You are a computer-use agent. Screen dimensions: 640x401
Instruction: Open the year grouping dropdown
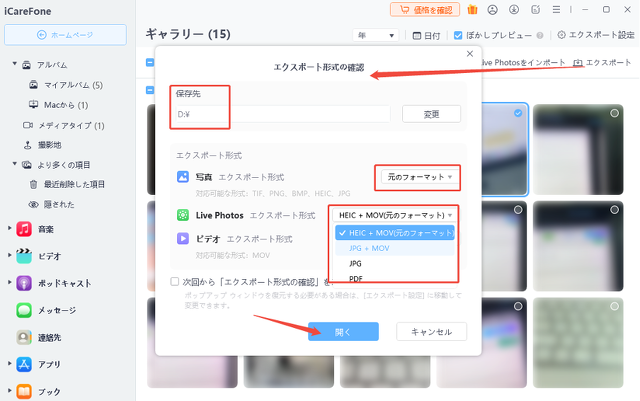(376, 36)
